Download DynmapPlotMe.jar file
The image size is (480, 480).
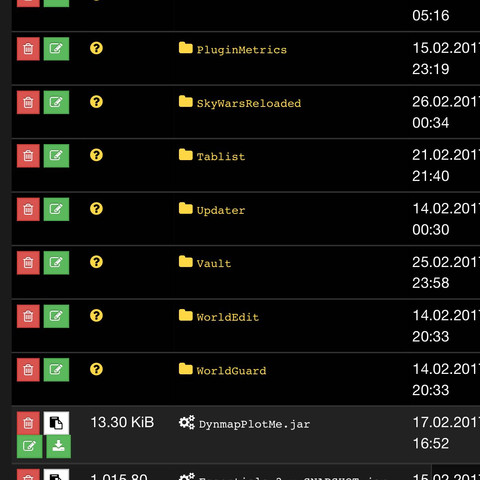click(59, 446)
